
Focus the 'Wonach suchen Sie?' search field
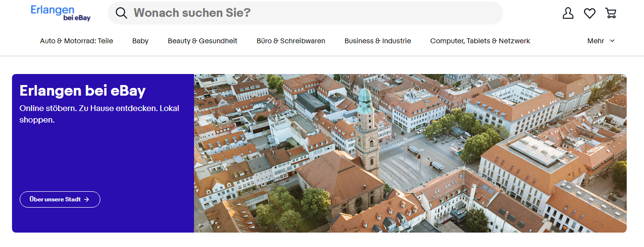312,13
